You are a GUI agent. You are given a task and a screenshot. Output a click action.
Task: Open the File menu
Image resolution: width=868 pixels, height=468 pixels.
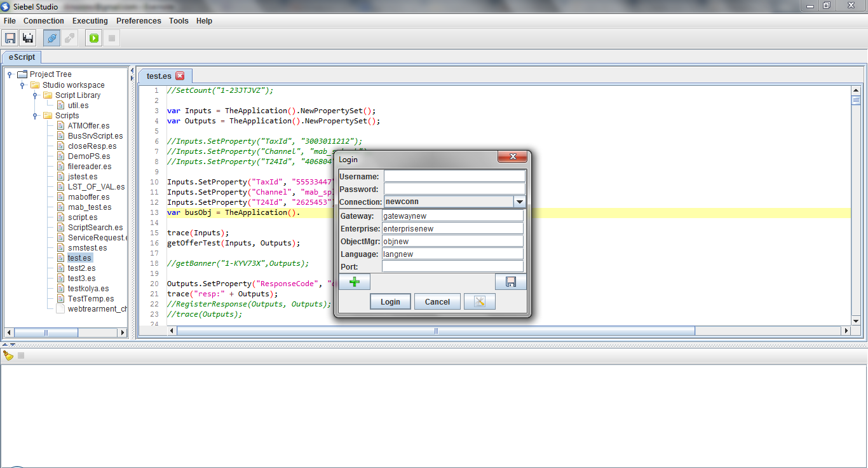pos(10,21)
